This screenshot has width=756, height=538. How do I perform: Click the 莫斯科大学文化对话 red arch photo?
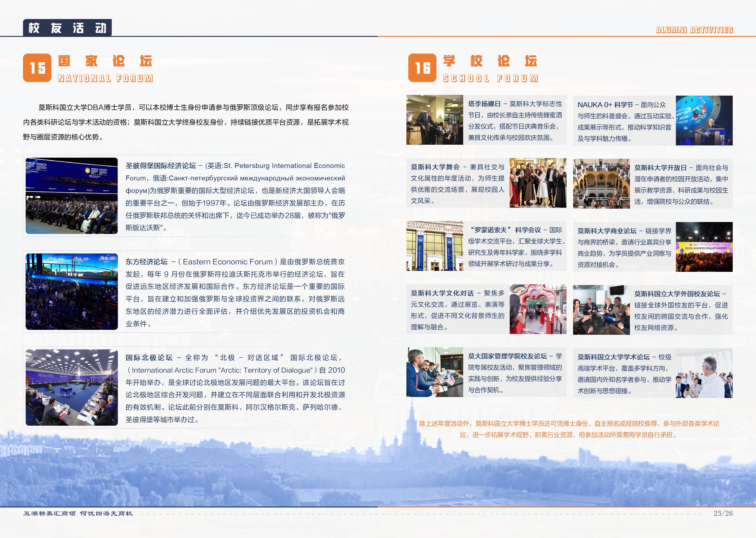538,309
